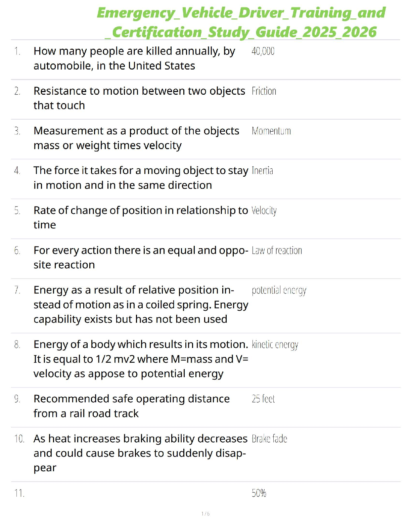Click the railroad track safe distance question
The width and height of the screenshot is (411, 532).
coord(132,406)
